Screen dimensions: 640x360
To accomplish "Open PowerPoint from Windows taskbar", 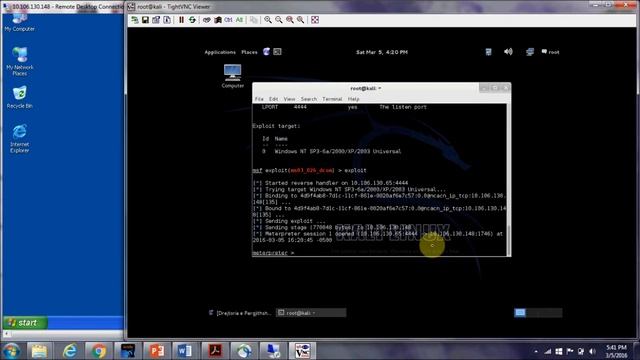I will [x=157, y=351].
